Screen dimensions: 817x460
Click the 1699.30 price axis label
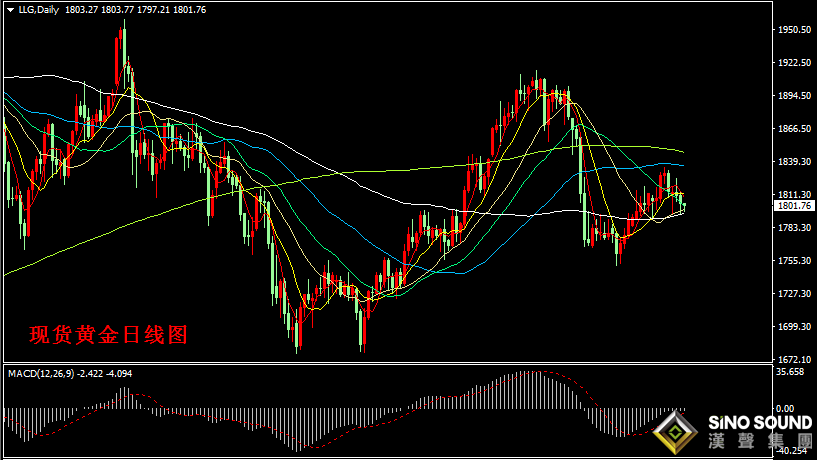(795, 327)
